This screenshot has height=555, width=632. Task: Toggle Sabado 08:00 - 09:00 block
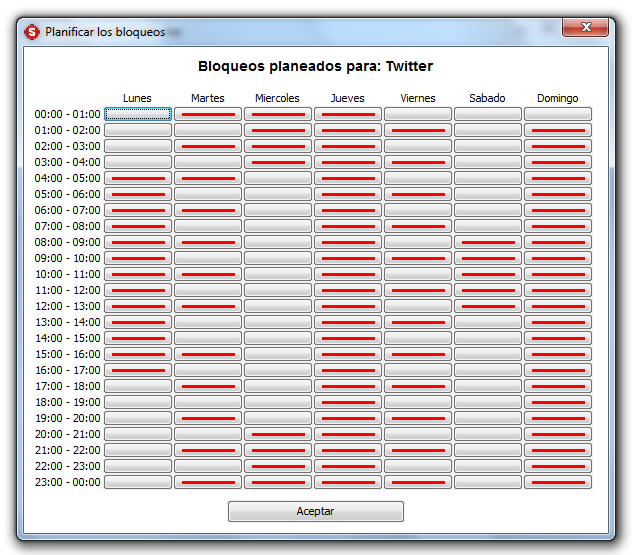tap(488, 242)
